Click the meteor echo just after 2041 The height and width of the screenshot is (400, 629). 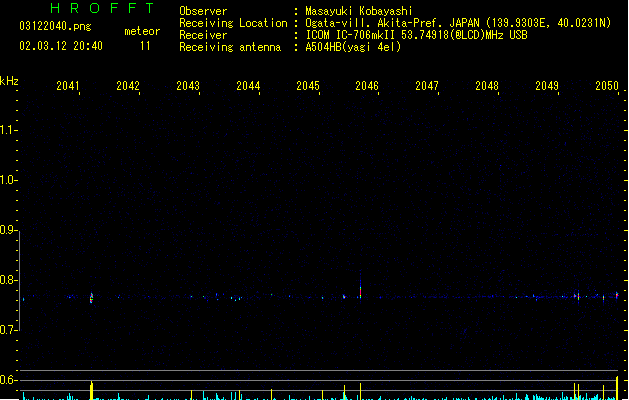(91, 298)
